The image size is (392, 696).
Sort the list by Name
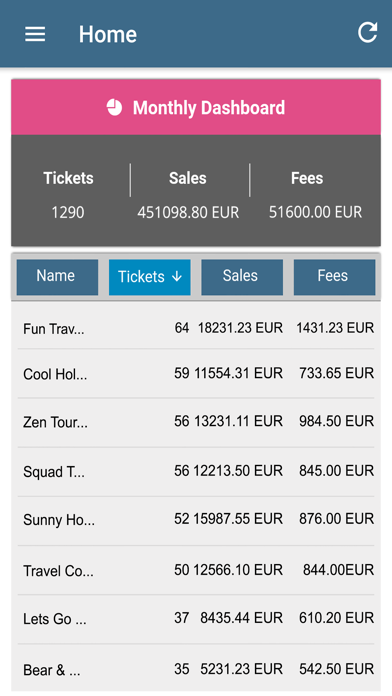click(x=57, y=277)
